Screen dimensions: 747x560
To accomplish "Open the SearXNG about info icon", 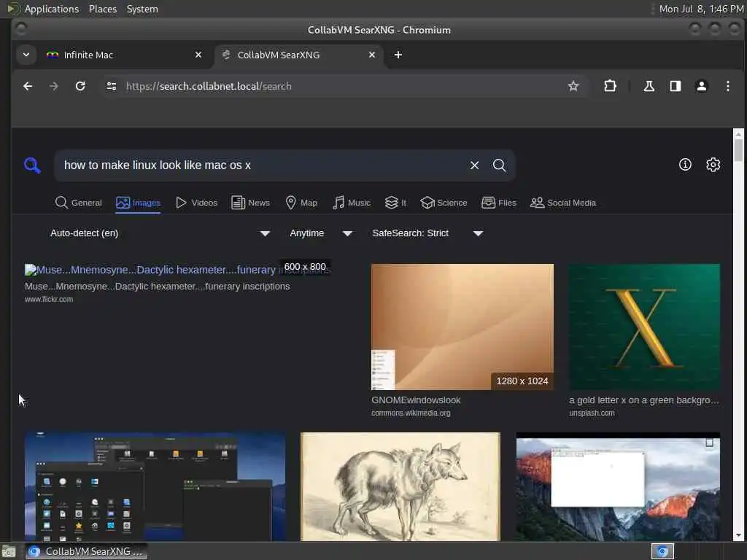I will 685,165.
